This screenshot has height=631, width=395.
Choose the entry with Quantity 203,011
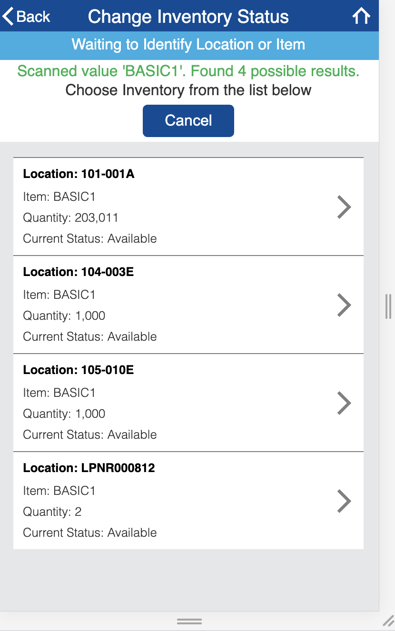[x=188, y=206]
